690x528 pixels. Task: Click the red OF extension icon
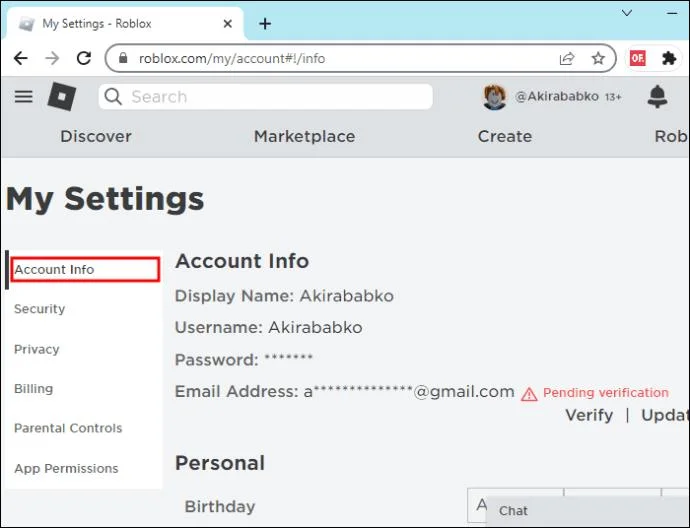click(638, 58)
